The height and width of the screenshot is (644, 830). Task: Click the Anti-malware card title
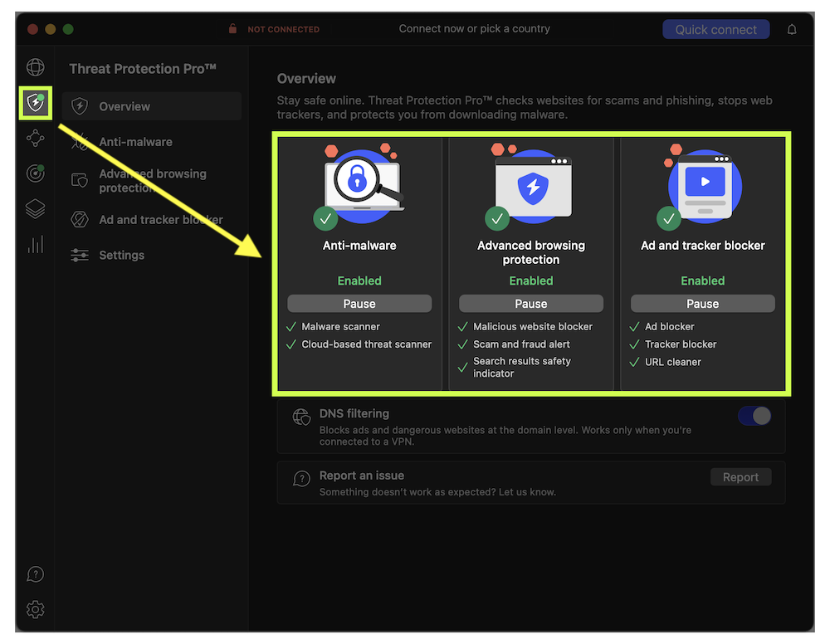tap(359, 246)
